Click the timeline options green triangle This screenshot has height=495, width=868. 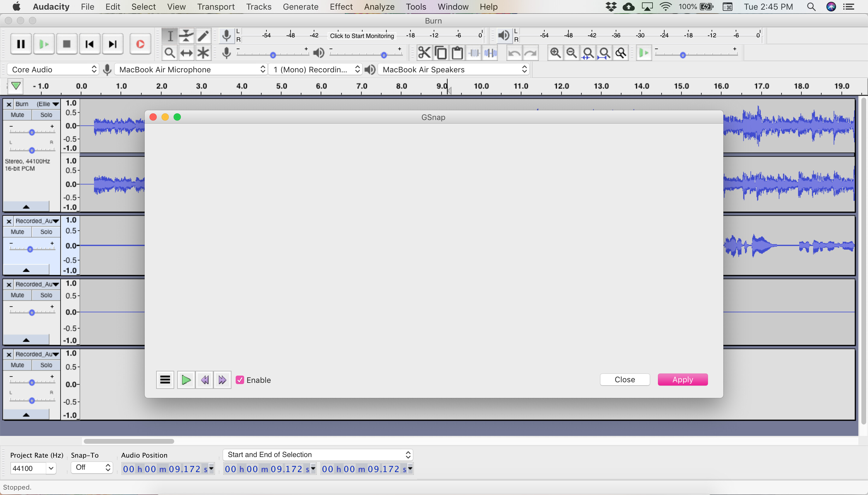(x=16, y=86)
